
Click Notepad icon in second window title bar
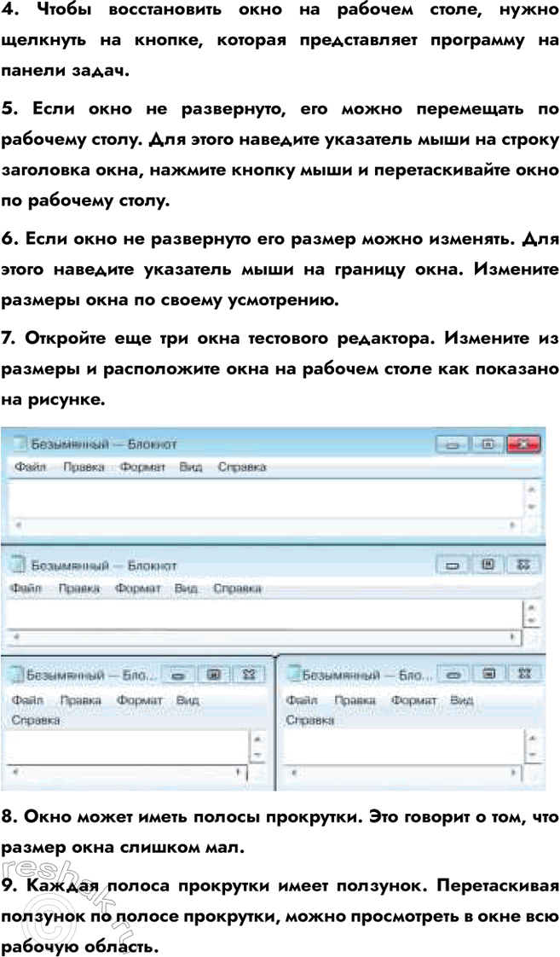tap(18, 565)
